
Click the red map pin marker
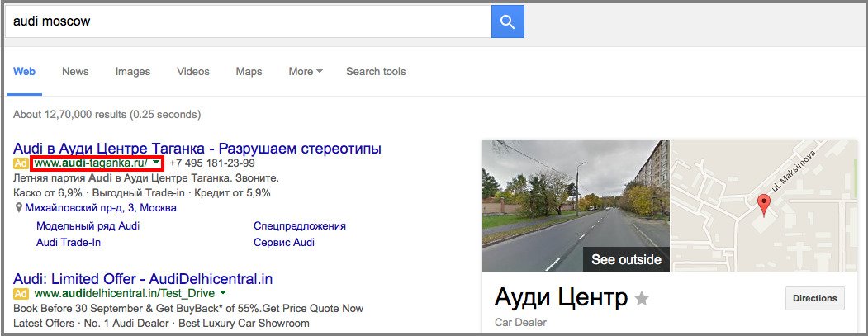[764, 206]
